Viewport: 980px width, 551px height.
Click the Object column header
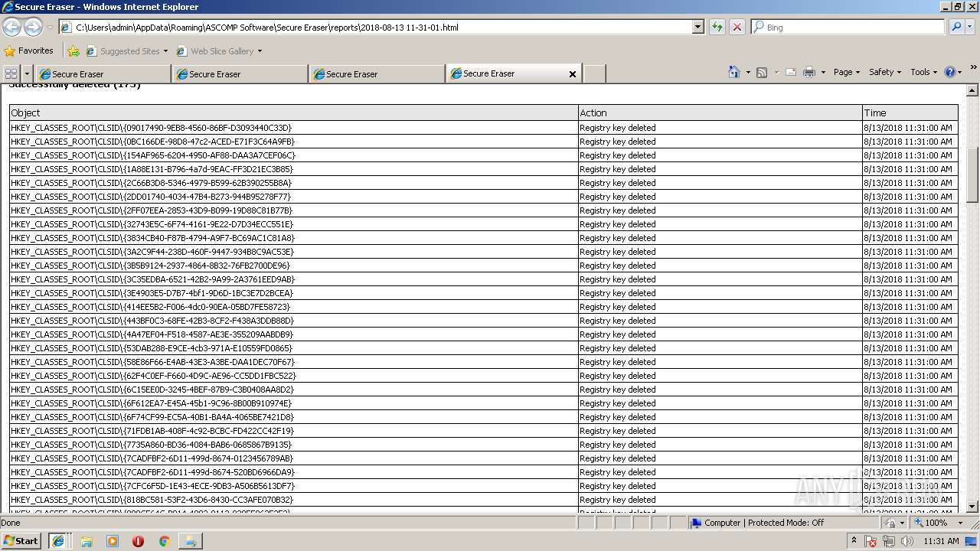coord(293,112)
